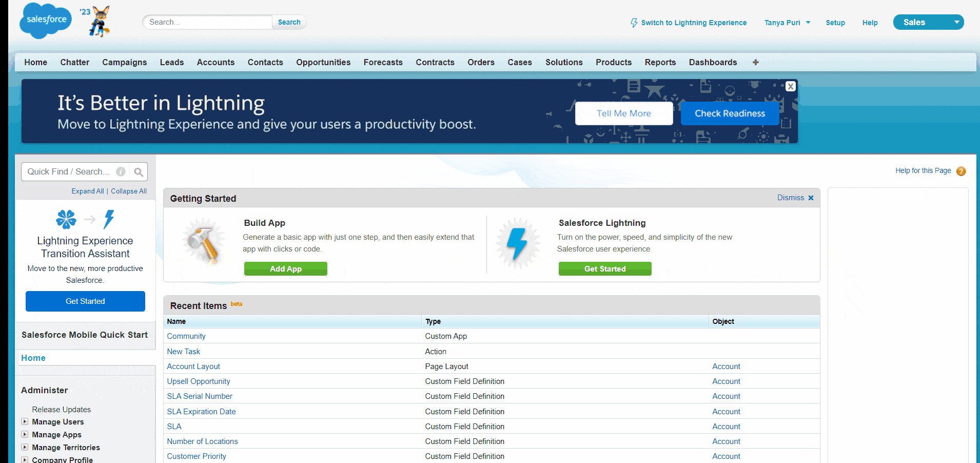This screenshot has width=980, height=463.
Task: Expand the Company Profile section
Action: pyautogui.click(x=25, y=459)
